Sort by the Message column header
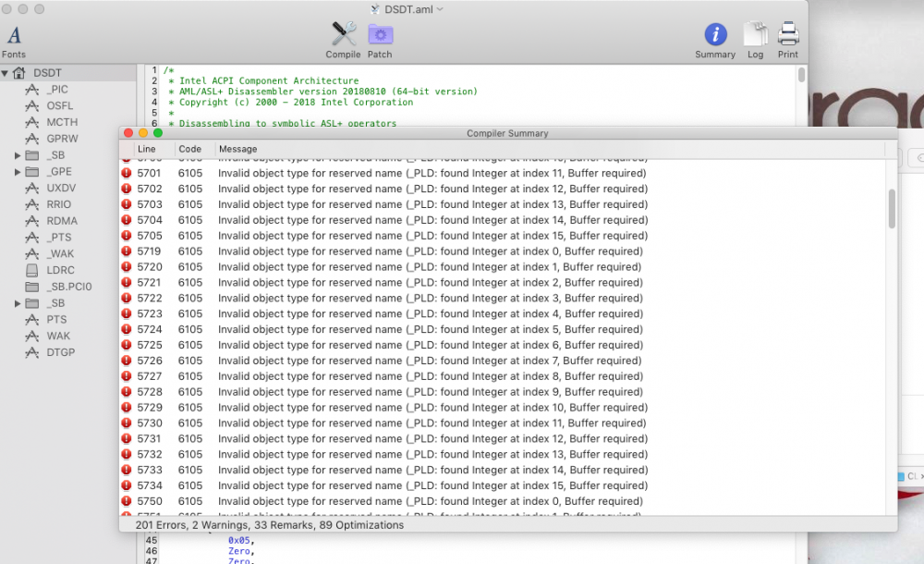 click(238, 149)
